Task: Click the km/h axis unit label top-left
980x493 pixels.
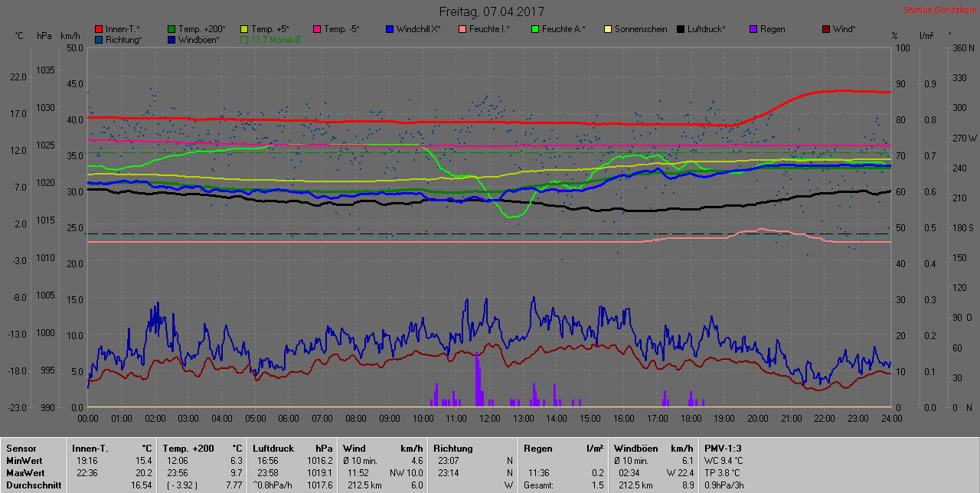Action: click(x=70, y=35)
